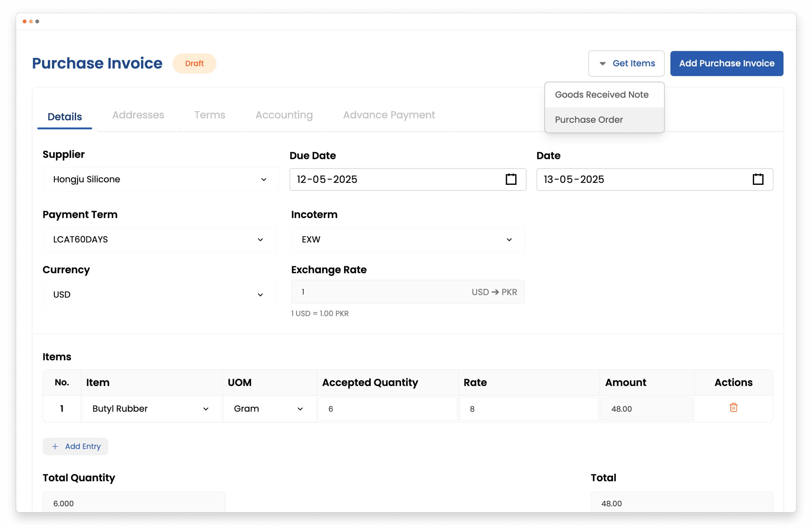Select the Advance Payment tab

point(389,115)
